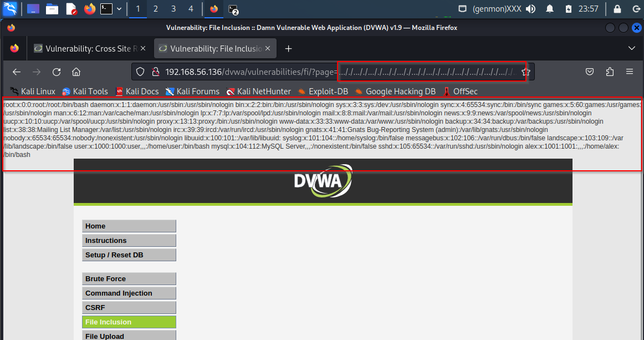This screenshot has width=644, height=340.
Task: Click the tracking protection shield icon
Action: [140, 72]
